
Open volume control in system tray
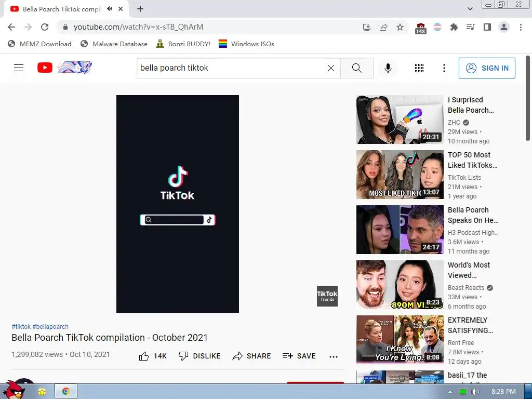(475, 392)
